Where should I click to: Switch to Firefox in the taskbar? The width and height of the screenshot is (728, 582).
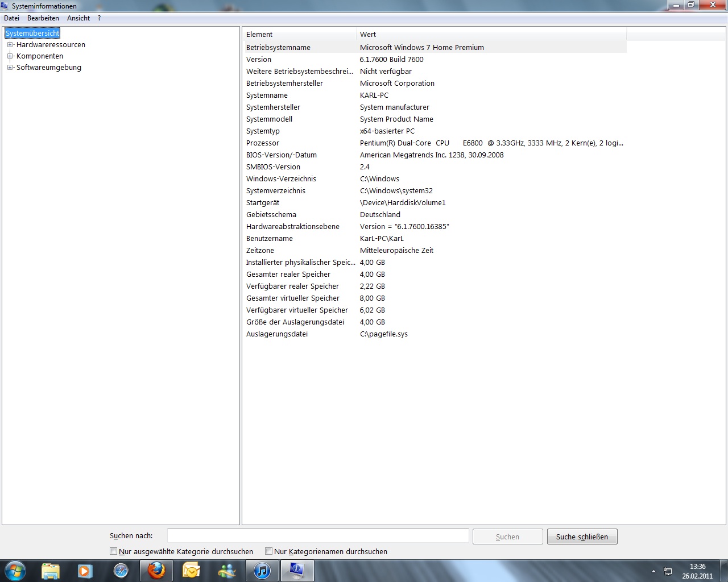pos(156,571)
